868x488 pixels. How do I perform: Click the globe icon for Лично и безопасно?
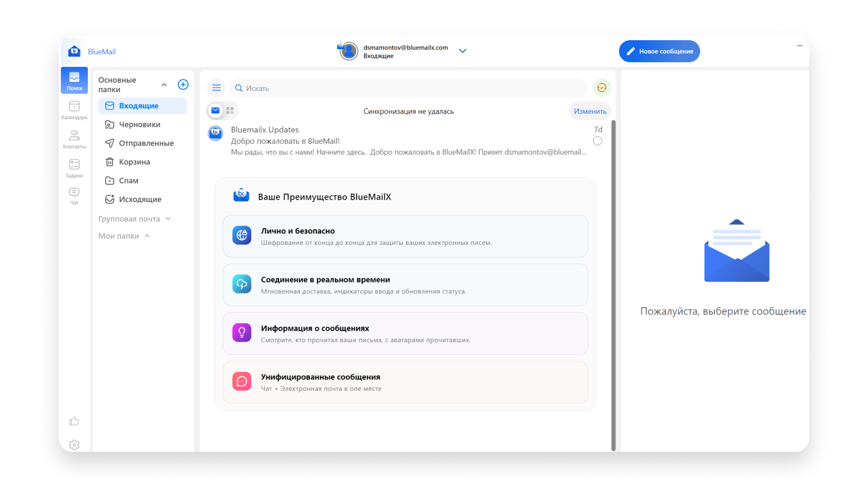242,235
